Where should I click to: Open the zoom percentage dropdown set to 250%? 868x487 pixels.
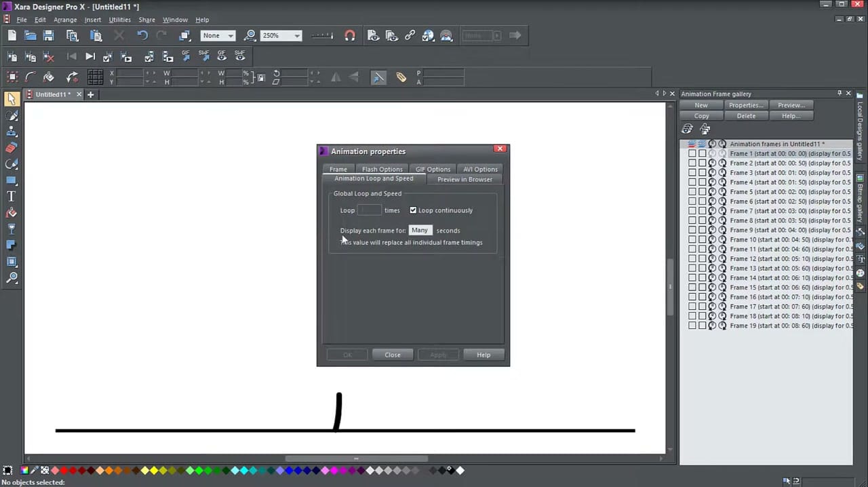(296, 35)
